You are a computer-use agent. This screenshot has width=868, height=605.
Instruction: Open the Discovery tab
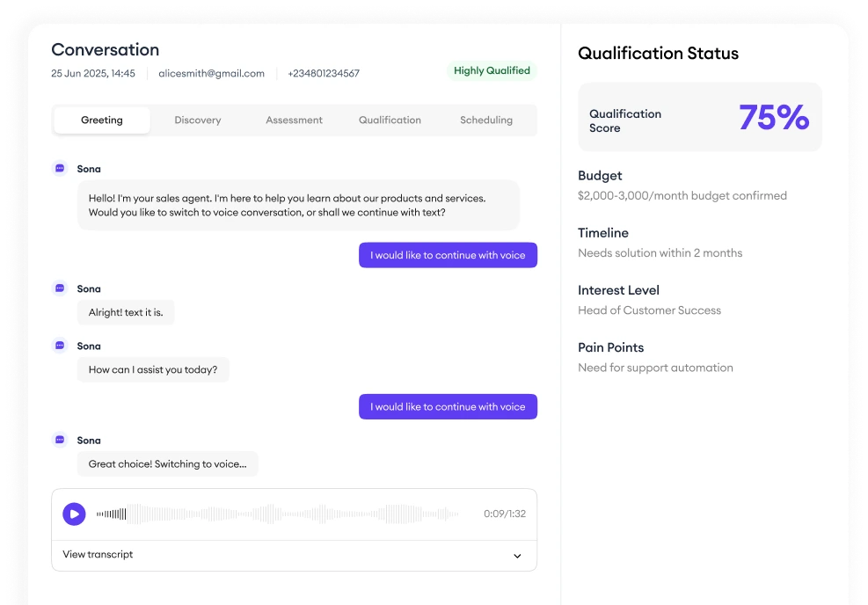[198, 120]
